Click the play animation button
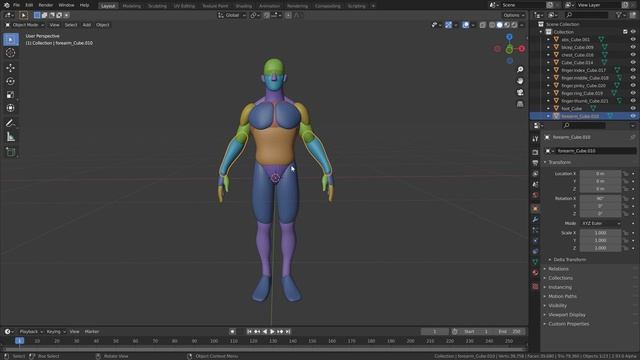 point(272,332)
